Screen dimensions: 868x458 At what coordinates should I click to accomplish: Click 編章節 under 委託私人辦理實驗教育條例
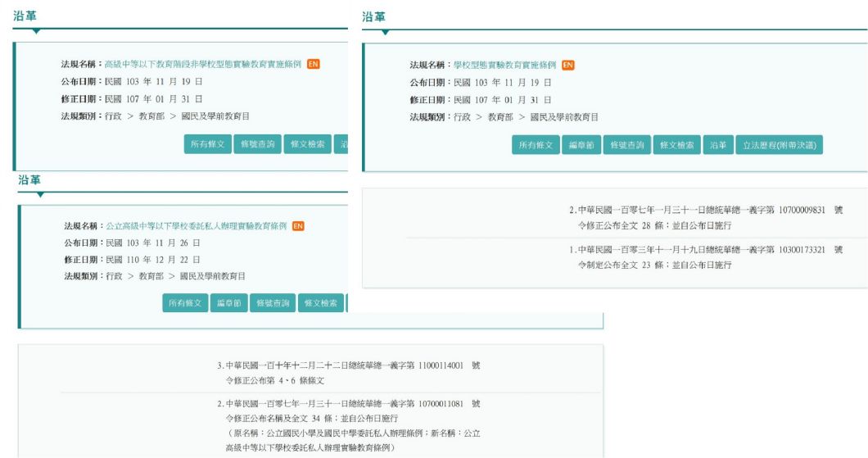click(228, 303)
